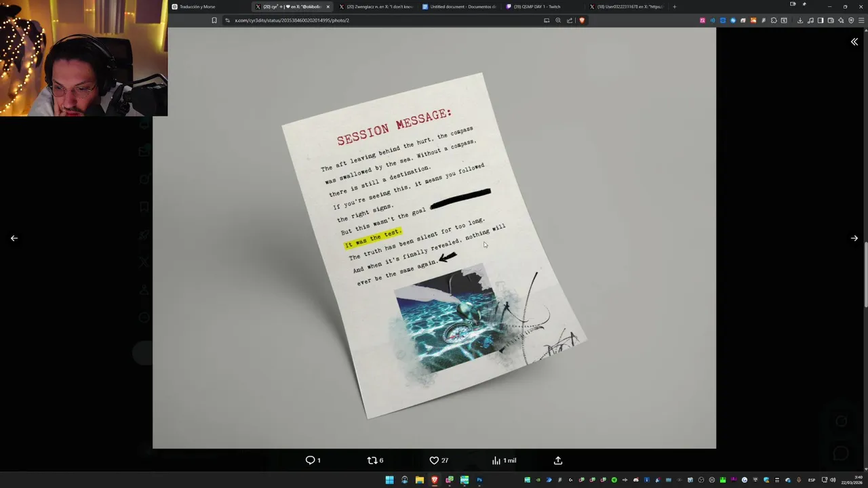
Task: Close the active cyr X tab
Action: point(328,7)
